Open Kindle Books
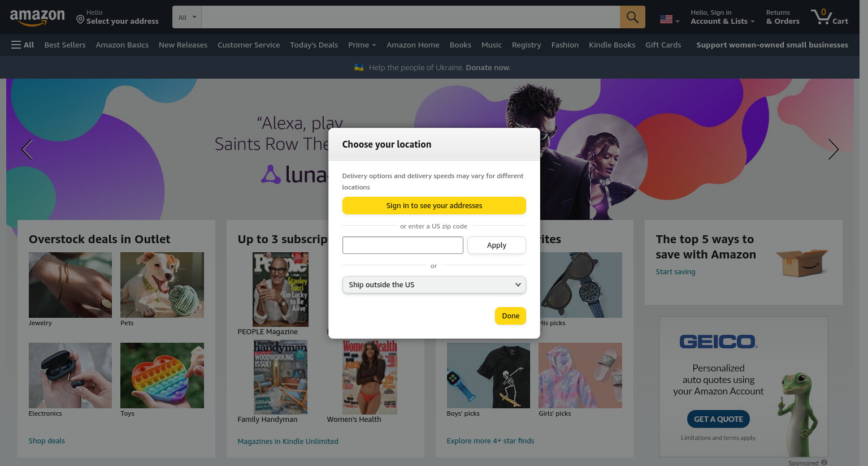Viewport: 868px width, 466px height. (612, 45)
